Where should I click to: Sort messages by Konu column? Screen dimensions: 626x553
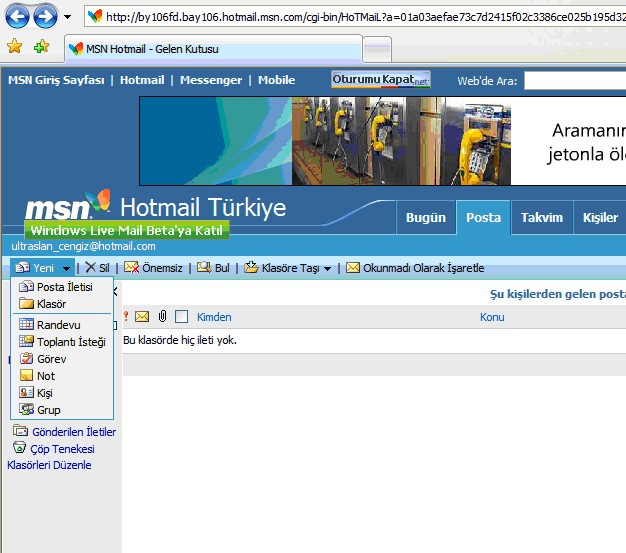pyautogui.click(x=492, y=317)
